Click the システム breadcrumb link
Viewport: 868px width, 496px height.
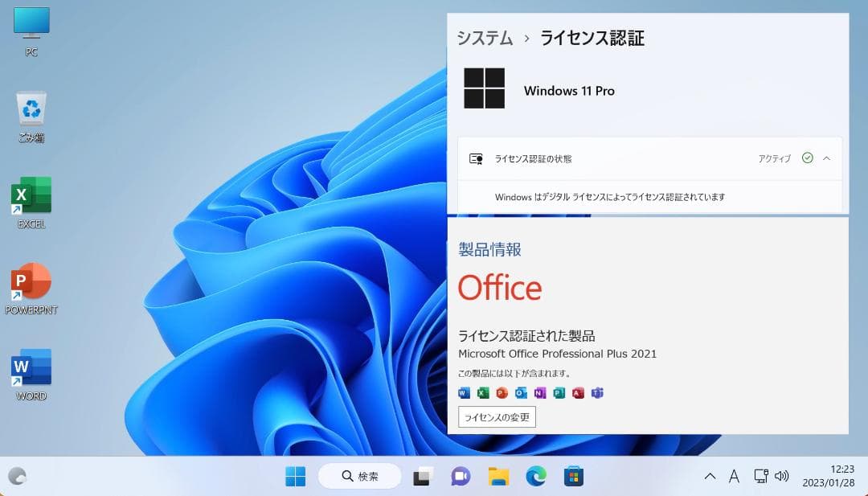[x=484, y=38]
